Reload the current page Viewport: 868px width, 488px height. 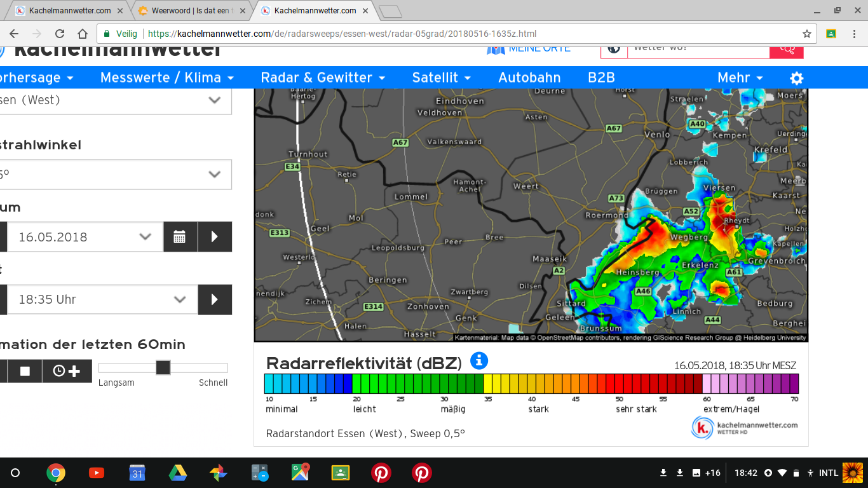(x=60, y=34)
